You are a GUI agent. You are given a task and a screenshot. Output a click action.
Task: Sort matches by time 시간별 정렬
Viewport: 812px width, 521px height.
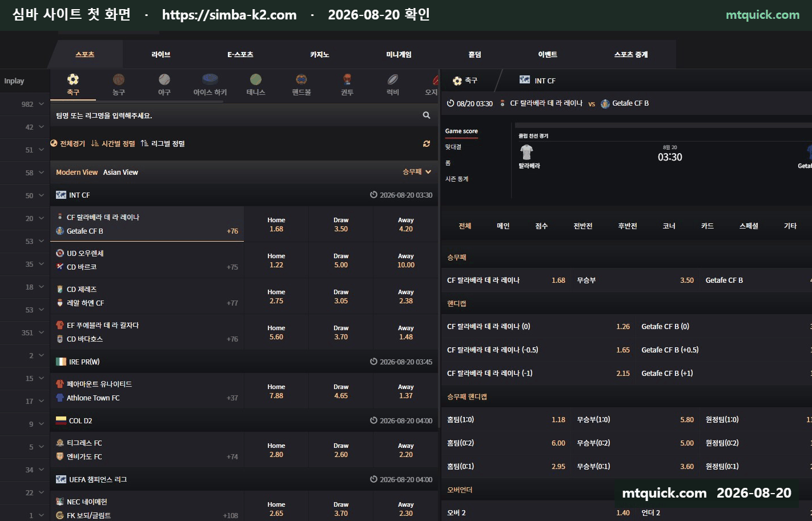pyautogui.click(x=113, y=144)
